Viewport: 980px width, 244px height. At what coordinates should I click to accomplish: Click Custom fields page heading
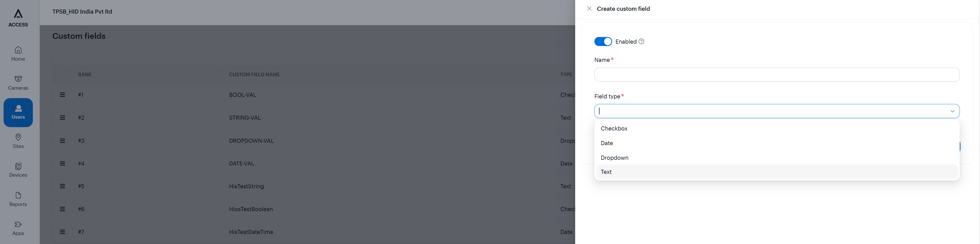(x=79, y=36)
